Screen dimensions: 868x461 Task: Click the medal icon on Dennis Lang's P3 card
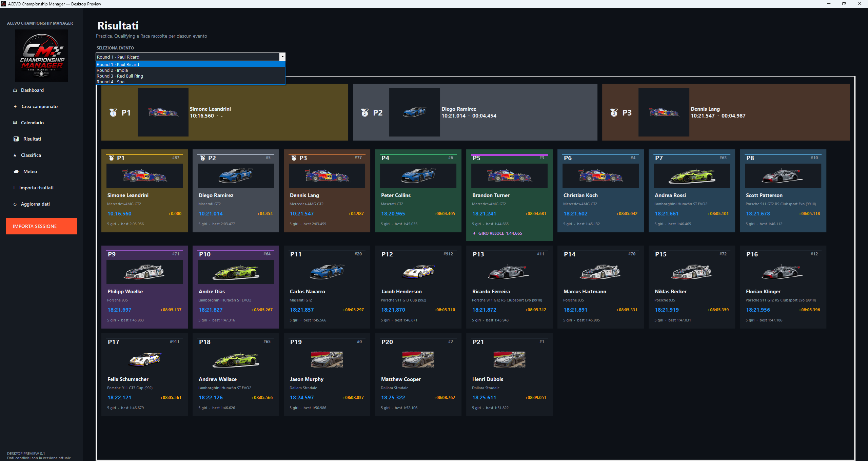(x=294, y=158)
